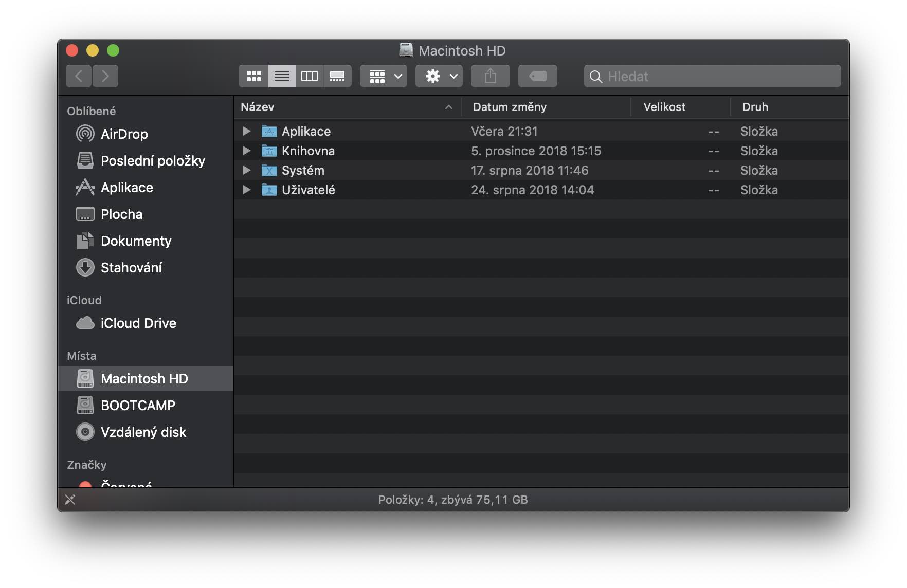Click the Macintosh HD title disk icon
Image resolution: width=907 pixels, height=588 pixels.
tap(406, 50)
